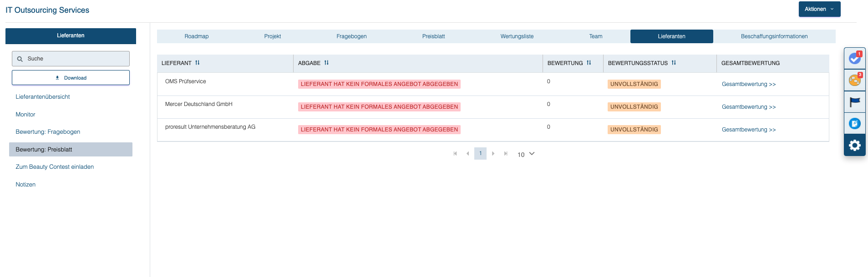Expand the Aktionen dropdown menu
Screen dimensions: 868x277
click(x=819, y=9)
